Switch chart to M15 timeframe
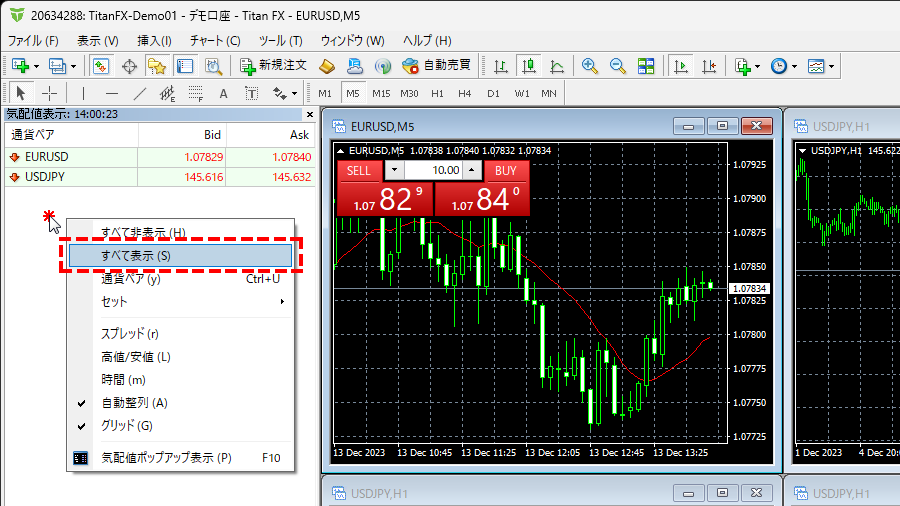The width and height of the screenshot is (900, 506). pyautogui.click(x=381, y=93)
